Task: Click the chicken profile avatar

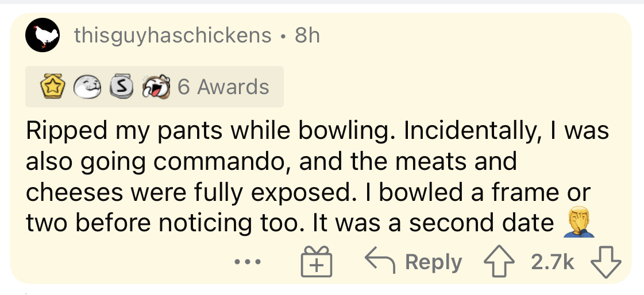Action: (44, 36)
